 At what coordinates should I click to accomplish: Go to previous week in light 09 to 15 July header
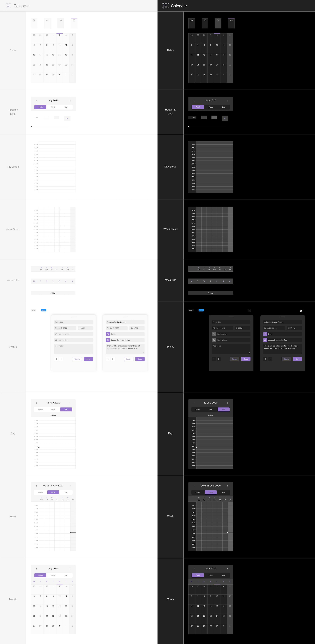pyautogui.click(x=36, y=486)
